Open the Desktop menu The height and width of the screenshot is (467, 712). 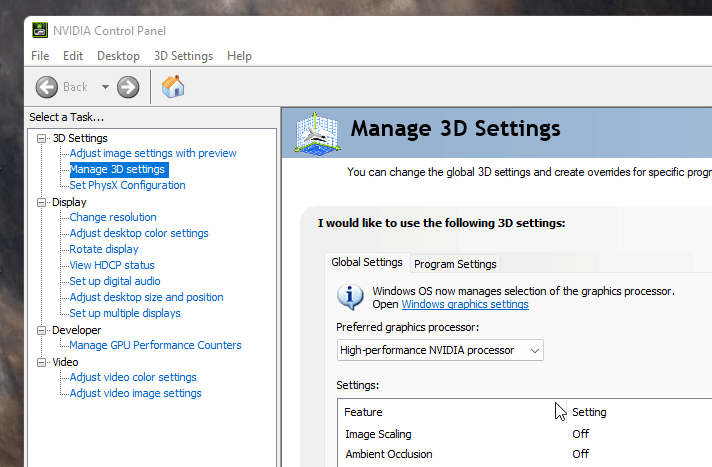tap(118, 56)
